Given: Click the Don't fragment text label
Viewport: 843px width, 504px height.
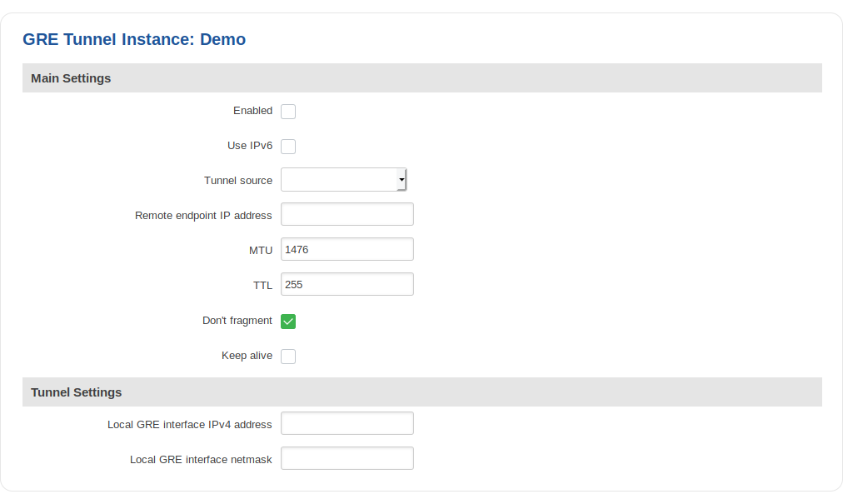Looking at the screenshot, I should tap(237, 321).
